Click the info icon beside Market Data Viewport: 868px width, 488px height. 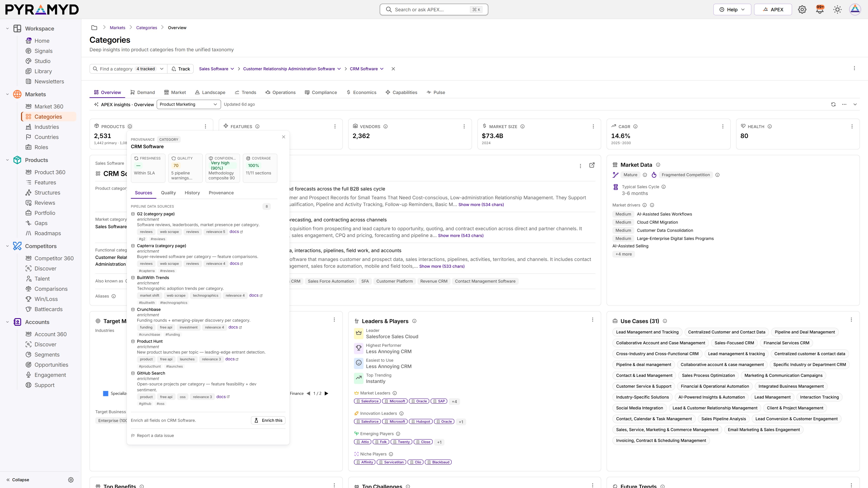(x=658, y=165)
